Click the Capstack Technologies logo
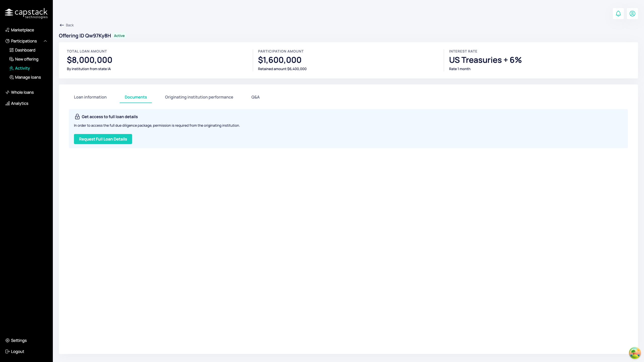This screenshot has width=644, height=362. coord(26,13)
